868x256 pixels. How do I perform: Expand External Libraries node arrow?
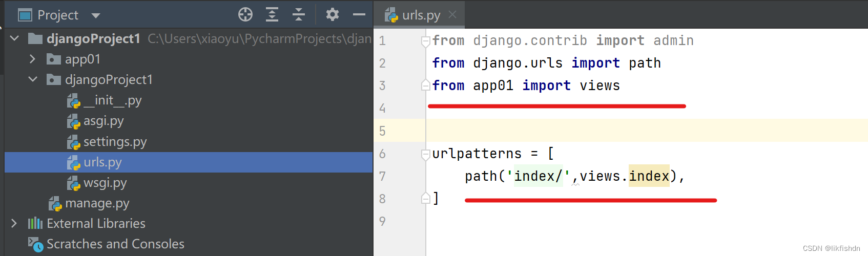pyautogui.click(x=14, y=223)
